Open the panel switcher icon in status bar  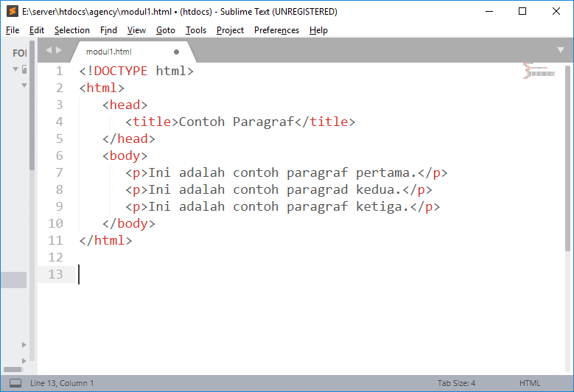click(x=15, y=383)
